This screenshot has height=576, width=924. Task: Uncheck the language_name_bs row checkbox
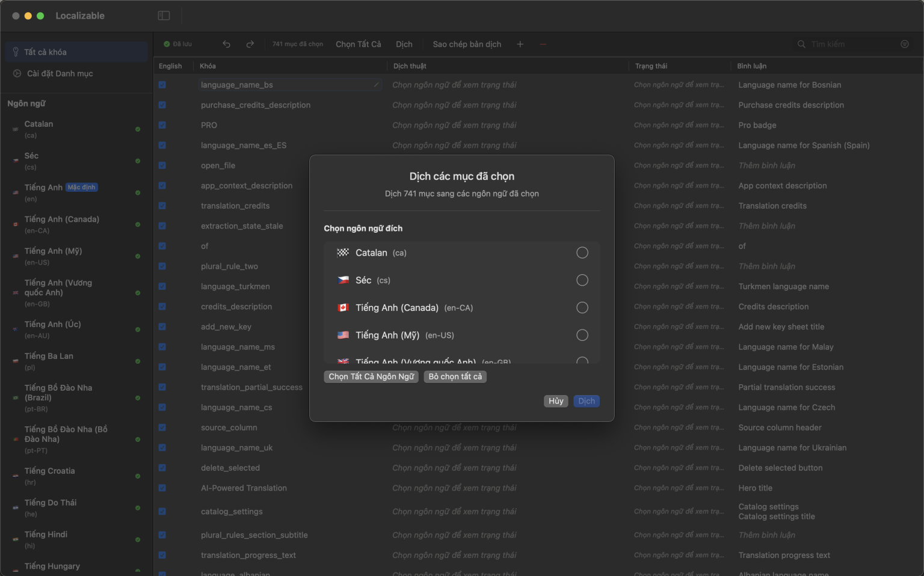[x=162, y=85]
